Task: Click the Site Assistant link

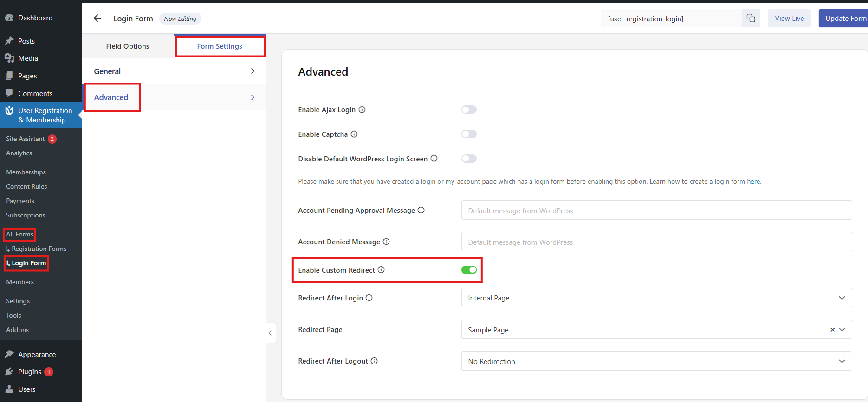Action: [25, 139]
